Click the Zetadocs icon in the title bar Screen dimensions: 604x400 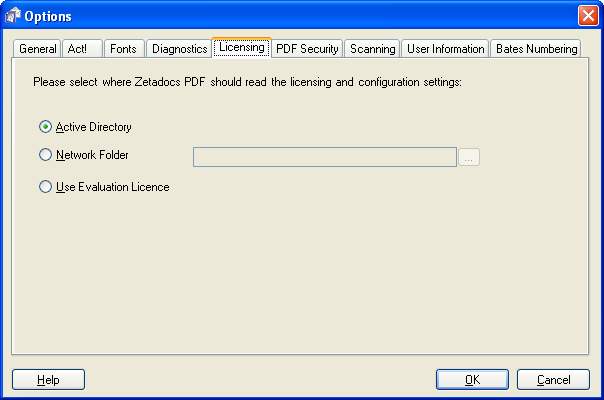(13, 16)
